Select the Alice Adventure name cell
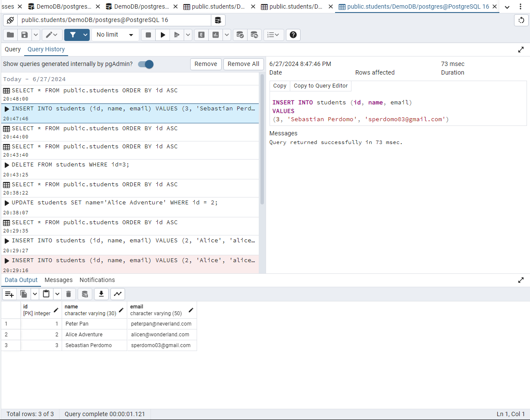 [x=94, y=334]
